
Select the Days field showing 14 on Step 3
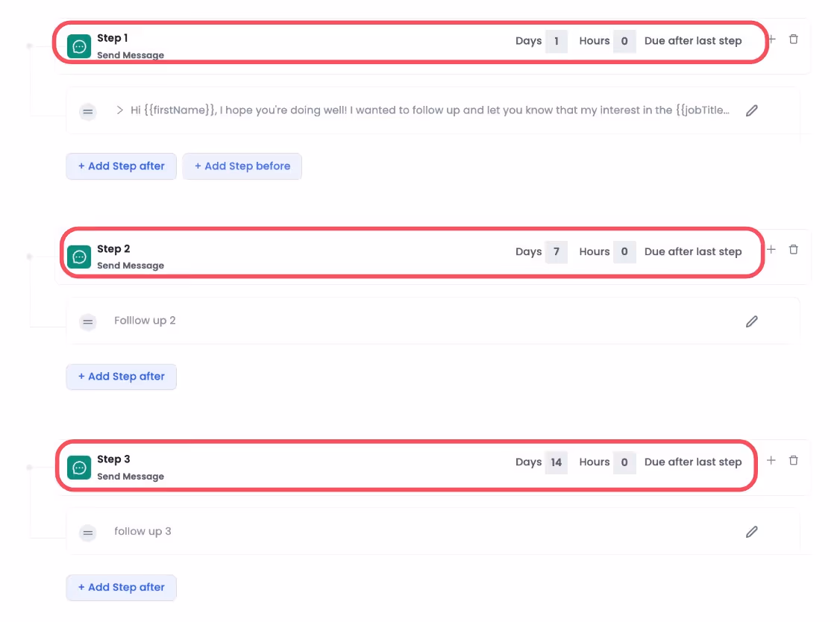[x=557, y=462]
